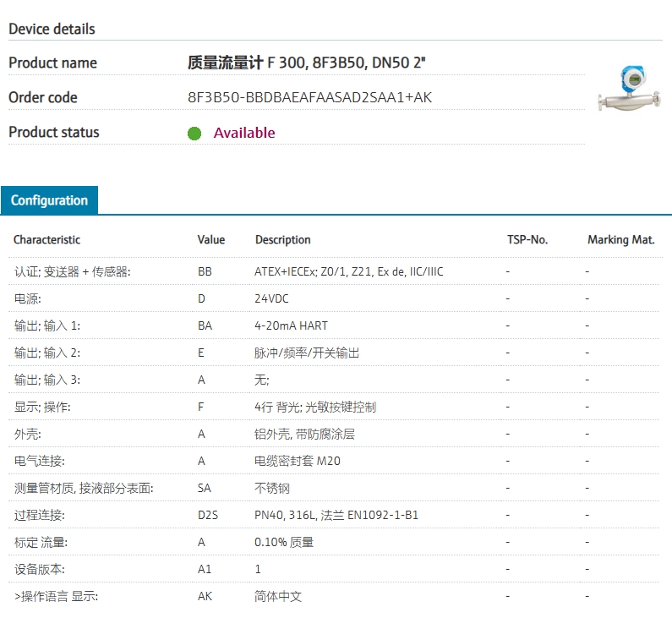Click the Device details heading
Viewport: 672px width, 618px height.
coord(52,29)
